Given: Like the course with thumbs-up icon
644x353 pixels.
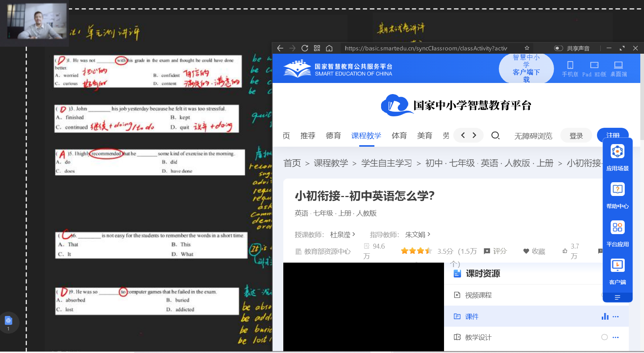Looking at the screenshot, I should [565, 251].
